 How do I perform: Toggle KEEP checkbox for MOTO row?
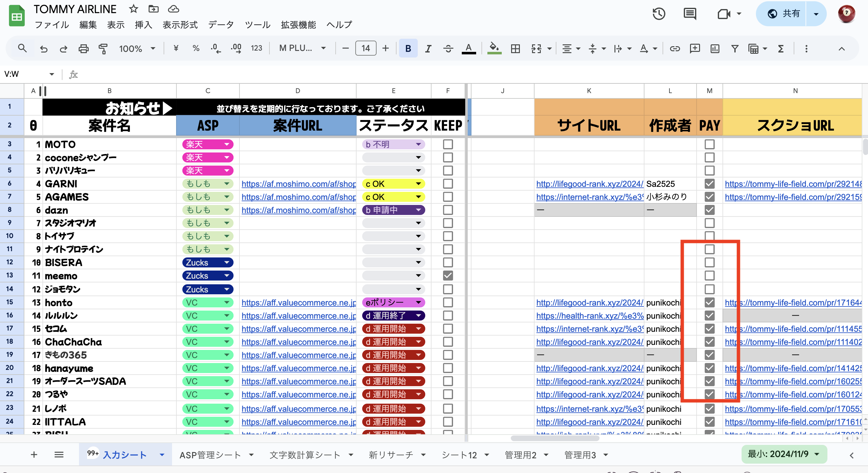click(x=448, y=144)
